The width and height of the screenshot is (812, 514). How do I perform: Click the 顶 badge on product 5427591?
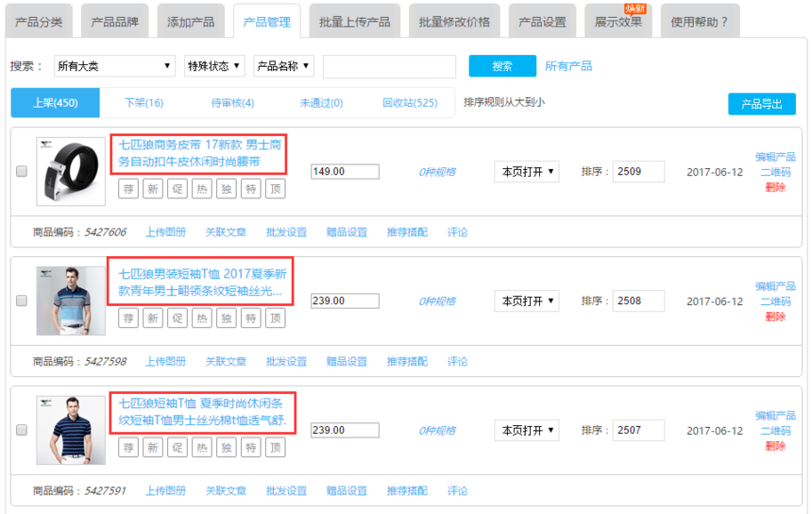(276, 447)
